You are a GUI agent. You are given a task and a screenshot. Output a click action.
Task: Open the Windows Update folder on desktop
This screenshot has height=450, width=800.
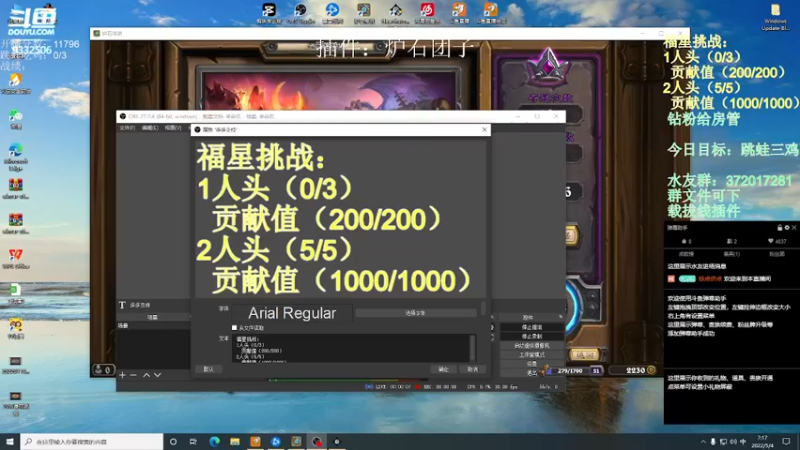(x=775, y=10)
